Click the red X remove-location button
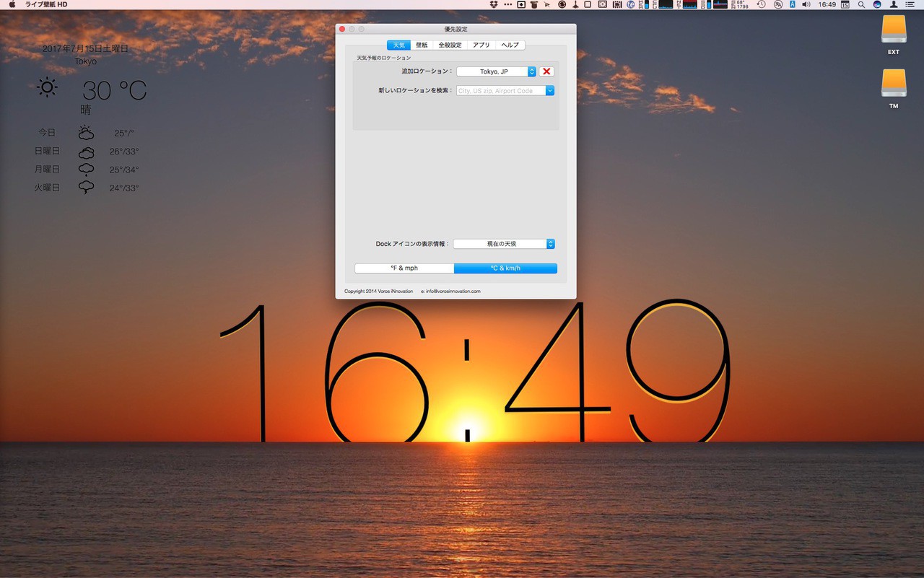924x578 pixels. 546,71
